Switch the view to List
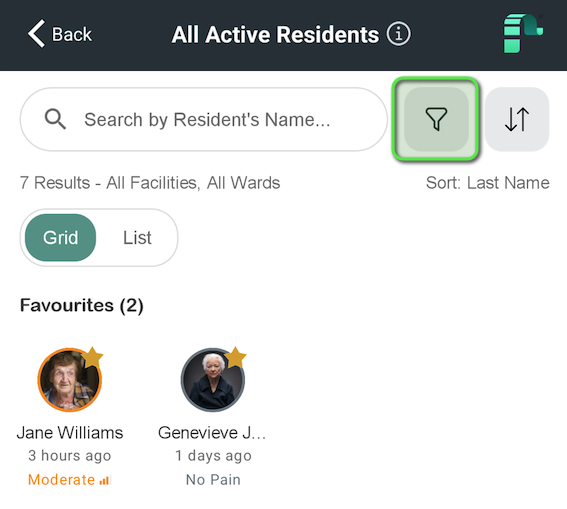Image resolution: width=567 pixels, height=509 pixels. pyautogui.click(x=137, y=238)
